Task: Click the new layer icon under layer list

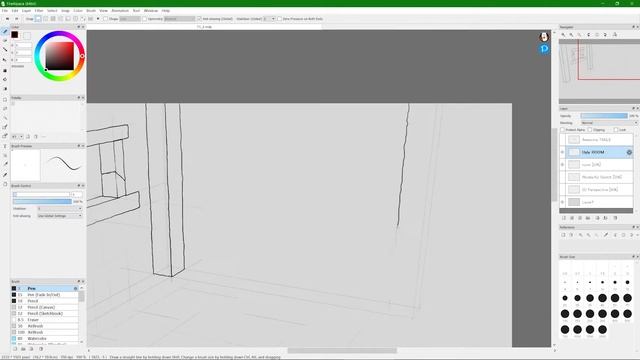Action: [564, 218]
